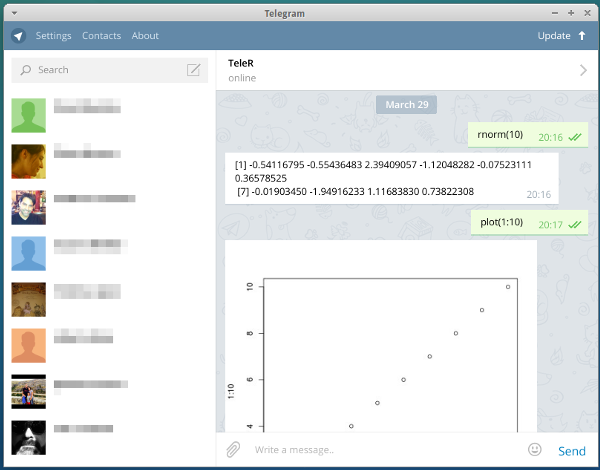Click the Write a message field
The width and height of the screenshot is (600, 470).
[380, 450]
